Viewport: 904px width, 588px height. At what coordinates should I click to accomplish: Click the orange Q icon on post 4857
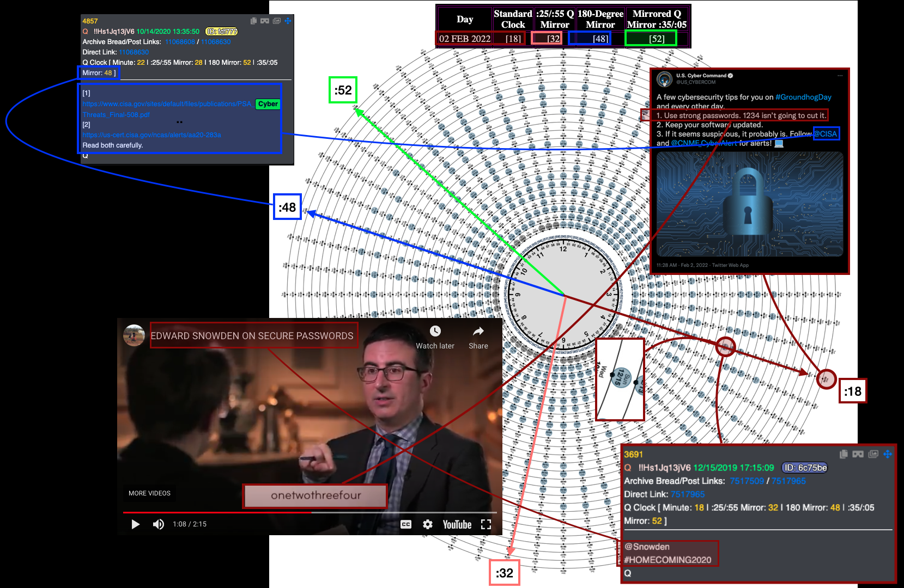click(x=85, y=32)
